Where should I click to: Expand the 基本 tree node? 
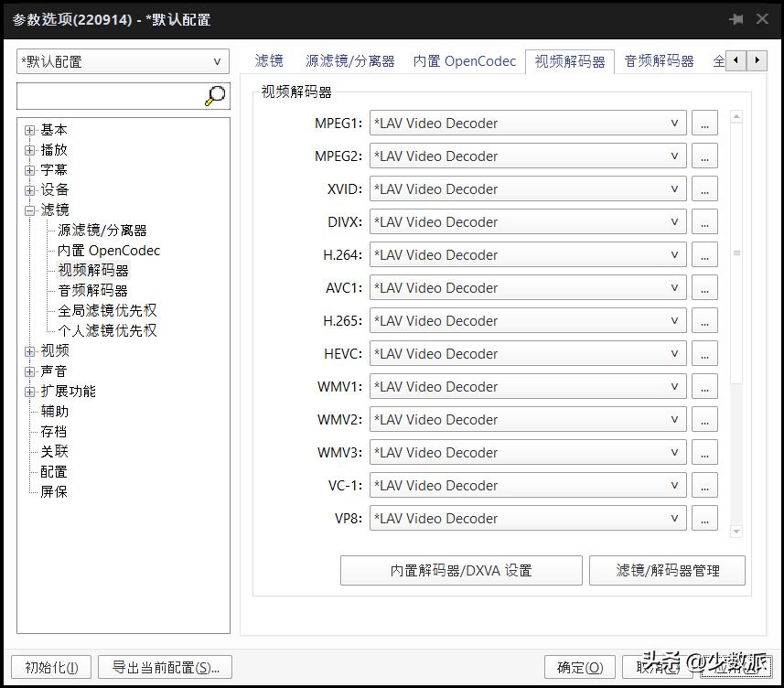[x=30, y=129]
